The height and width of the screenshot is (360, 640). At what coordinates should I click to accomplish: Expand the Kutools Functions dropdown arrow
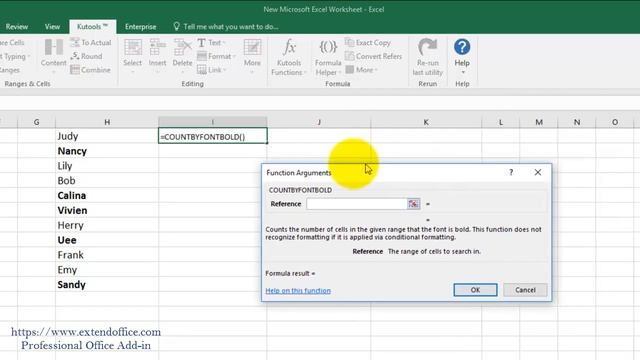pyautogui.click(x=304, y=73)
